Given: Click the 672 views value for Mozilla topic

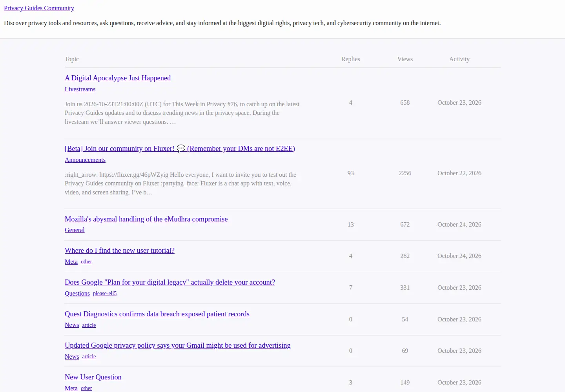Looking at the screenshot, I should pos(405,225).
